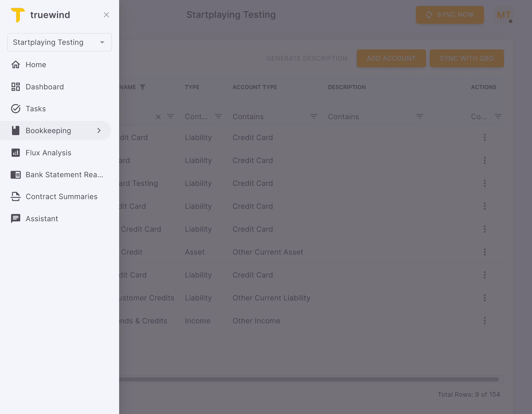Click the filter funnel next to NAME

[x=143, y=87]
